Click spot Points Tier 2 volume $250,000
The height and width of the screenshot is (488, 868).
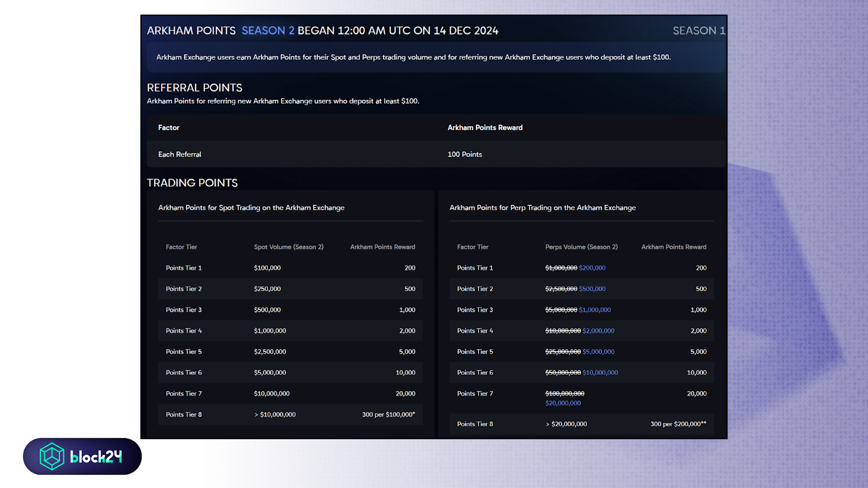[267, 289]
